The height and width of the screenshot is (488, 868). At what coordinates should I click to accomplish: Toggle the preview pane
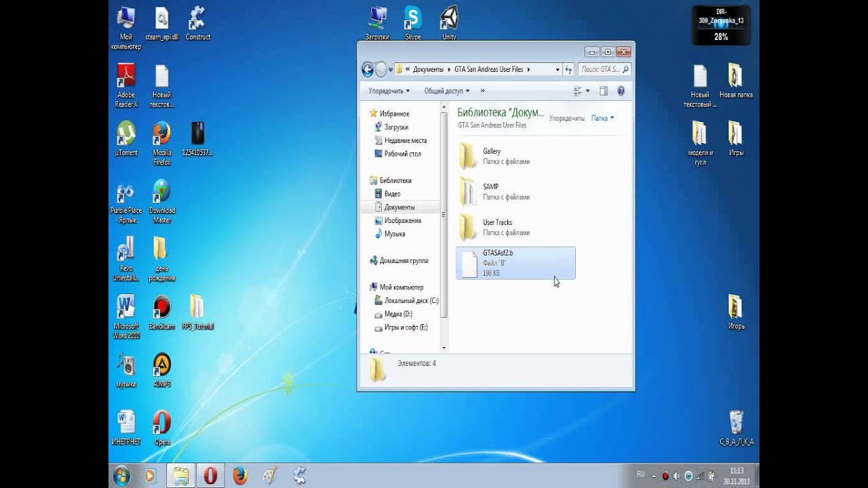pyautogui.click(x=604, y=91)
